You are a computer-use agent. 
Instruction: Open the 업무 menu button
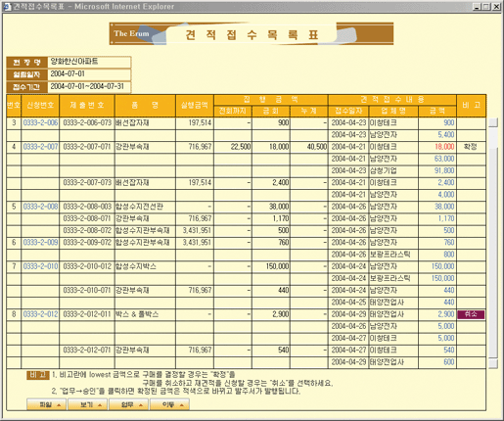(x=129, y=405)
